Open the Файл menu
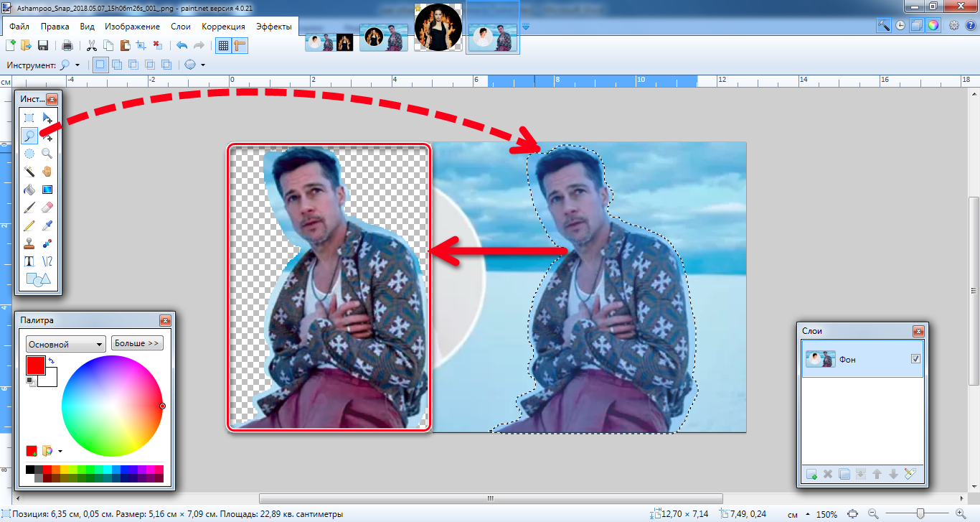 pos(19,27)
